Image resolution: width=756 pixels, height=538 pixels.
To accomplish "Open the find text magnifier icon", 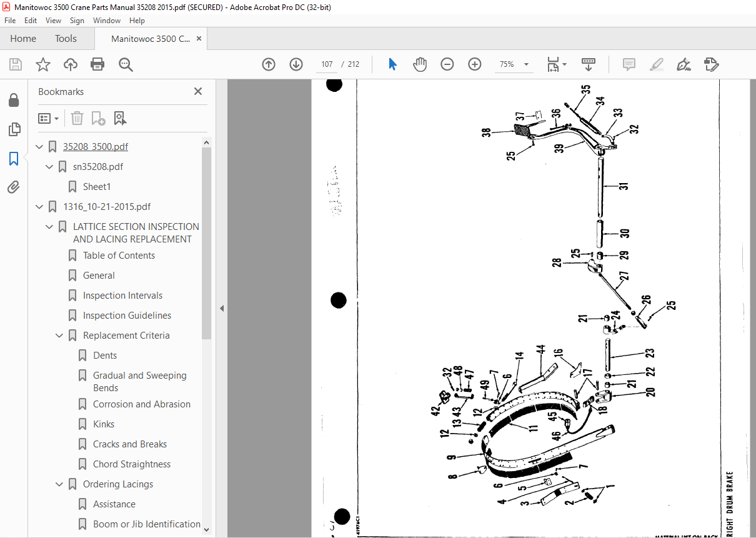I will 126,64.
